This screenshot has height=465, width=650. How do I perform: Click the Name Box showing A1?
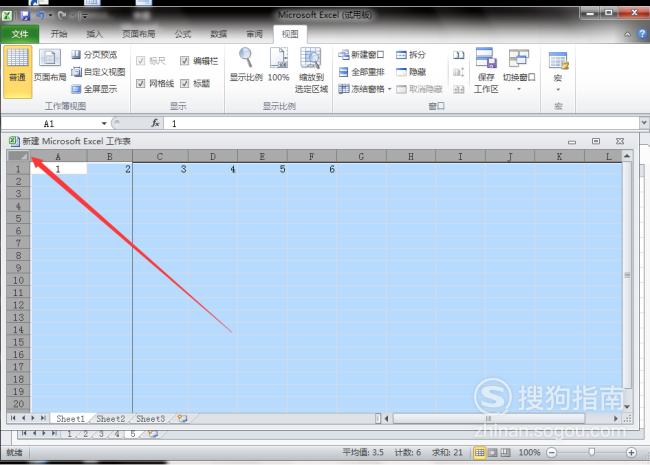click(51, 123)
